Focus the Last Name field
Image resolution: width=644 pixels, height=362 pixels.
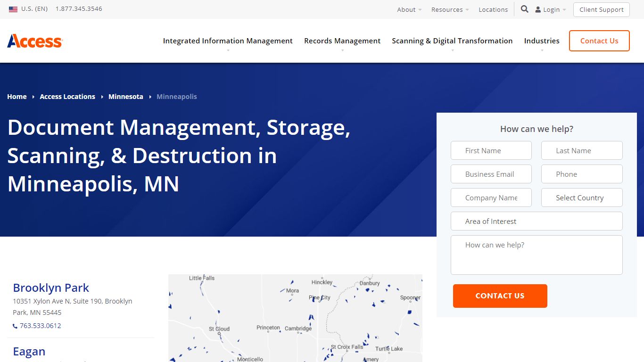click(x=582, y=150)
